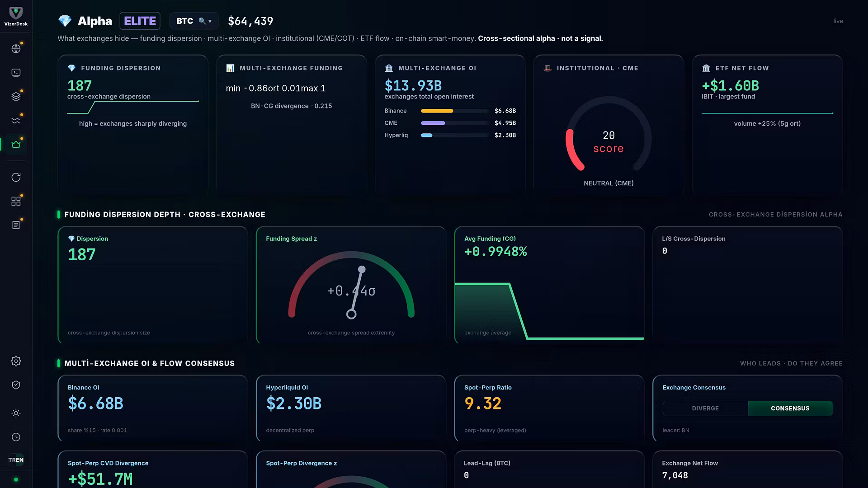Click the BN-CG divergence -0.215 text

[292, 106]
